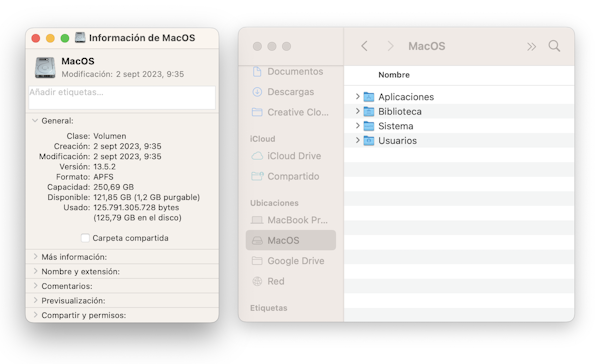Viewport: 608px width, 364px height.
Task: Select the Usuarios folder name
Action: click(x=397, y=141)
